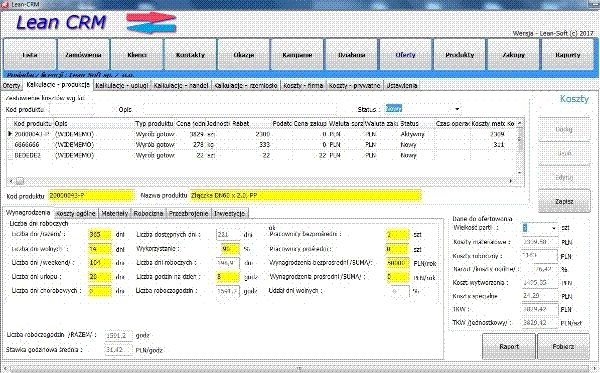Screen dimensions: 600x373
Task: Expand the Status filter dropdown
Action: [x=457, y=109]
